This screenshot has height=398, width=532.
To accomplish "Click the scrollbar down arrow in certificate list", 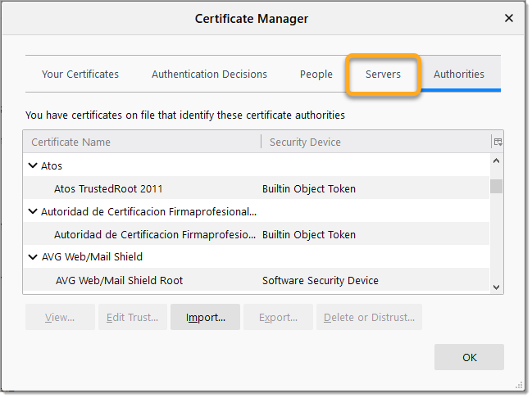I will coord(496,287).
